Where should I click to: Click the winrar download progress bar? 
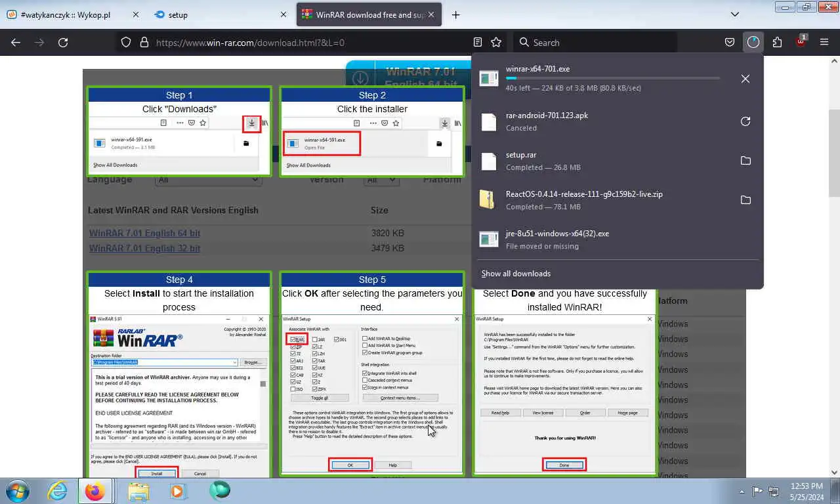point(612,78)
